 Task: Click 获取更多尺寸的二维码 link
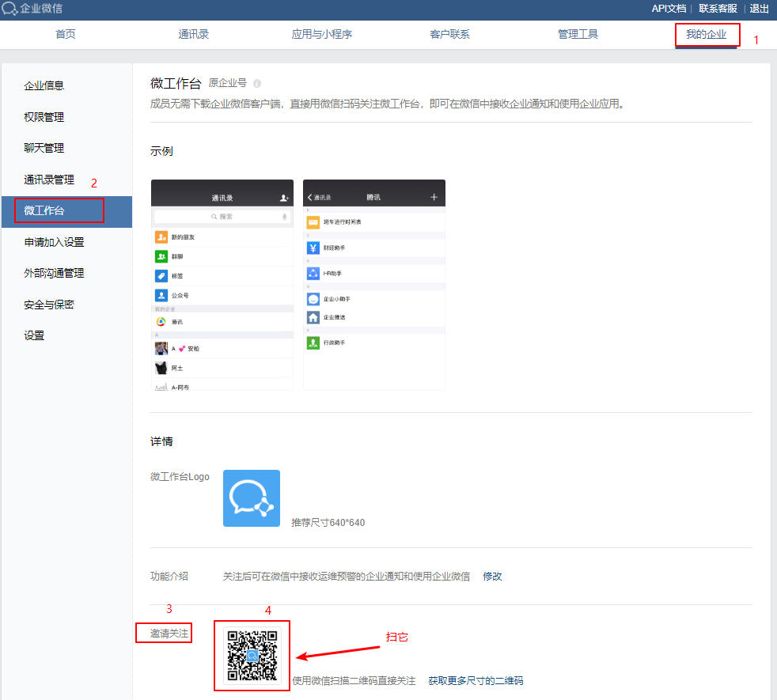tap(476, 681)
